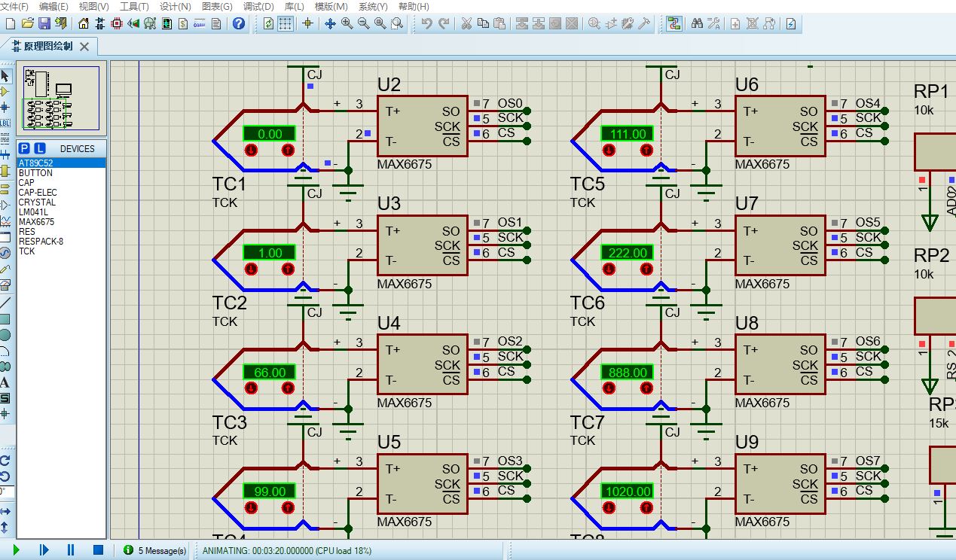Decrease TC5 thermocouple temperature

[x=609, y=151]
